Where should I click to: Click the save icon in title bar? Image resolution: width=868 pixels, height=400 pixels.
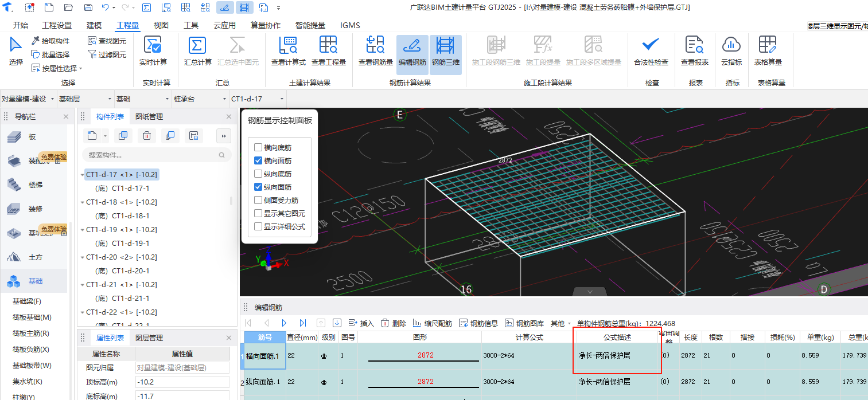coord(88,7)
